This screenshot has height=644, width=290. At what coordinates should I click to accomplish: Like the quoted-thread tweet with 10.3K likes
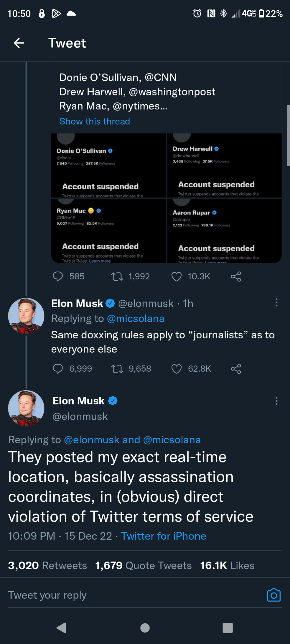(177, 276)
